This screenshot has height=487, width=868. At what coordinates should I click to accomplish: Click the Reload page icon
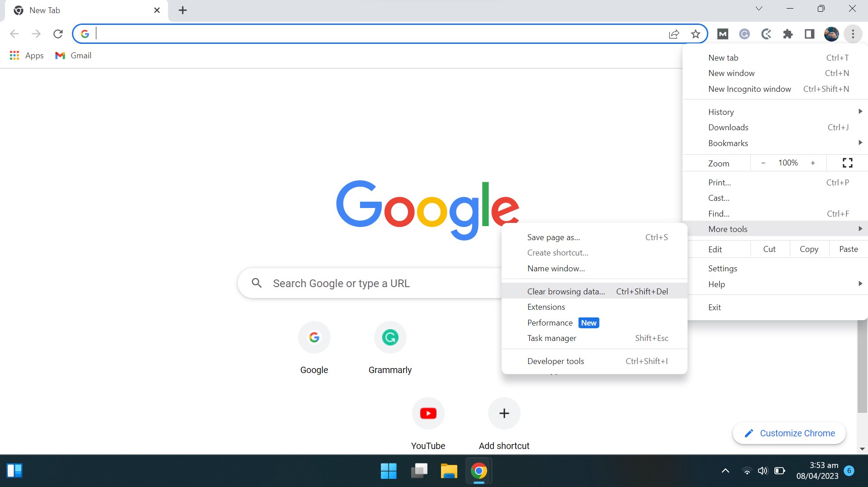tap(58, 34)
